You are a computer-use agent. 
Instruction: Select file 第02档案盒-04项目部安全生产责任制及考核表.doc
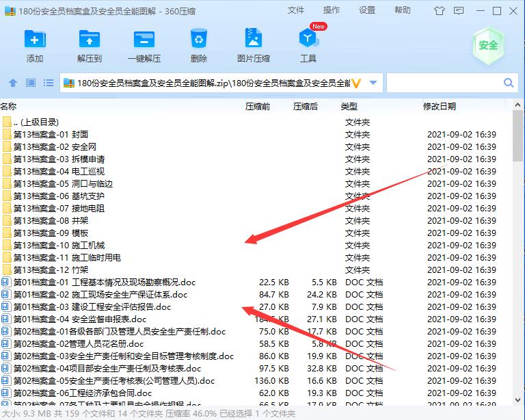tap(256, 369)
